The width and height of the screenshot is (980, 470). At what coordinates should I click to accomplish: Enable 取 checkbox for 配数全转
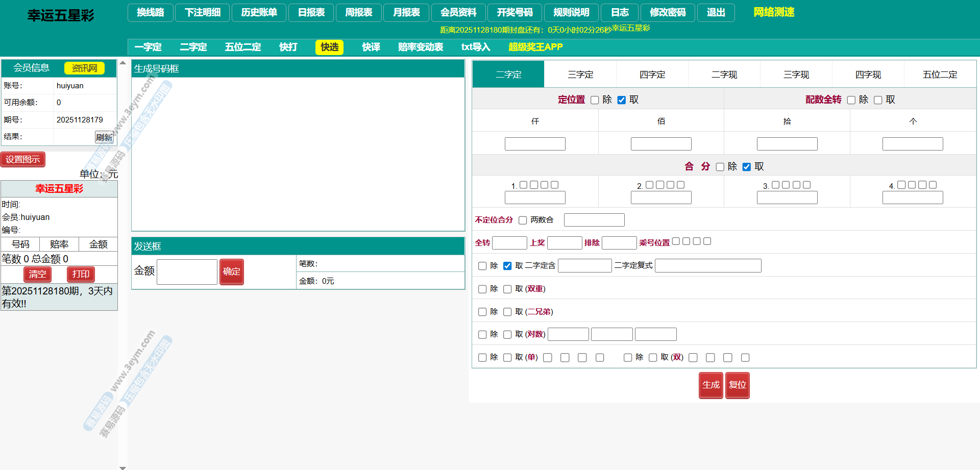878,100
